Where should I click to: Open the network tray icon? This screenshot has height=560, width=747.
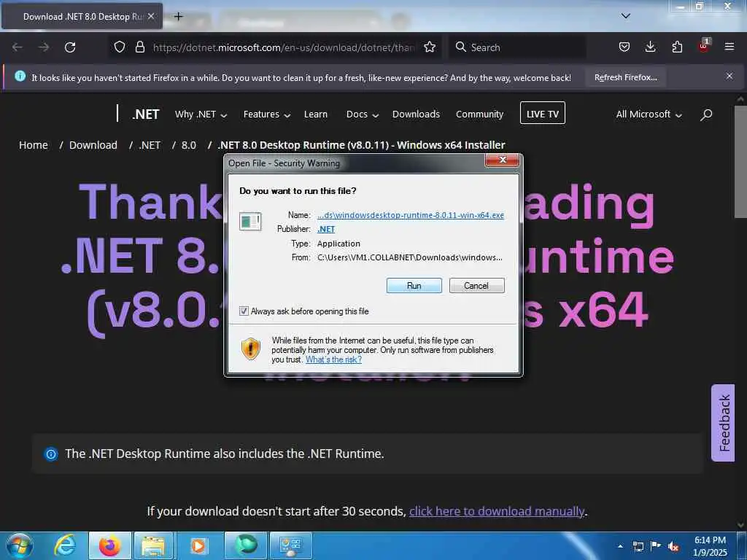(x=638, y=546)
